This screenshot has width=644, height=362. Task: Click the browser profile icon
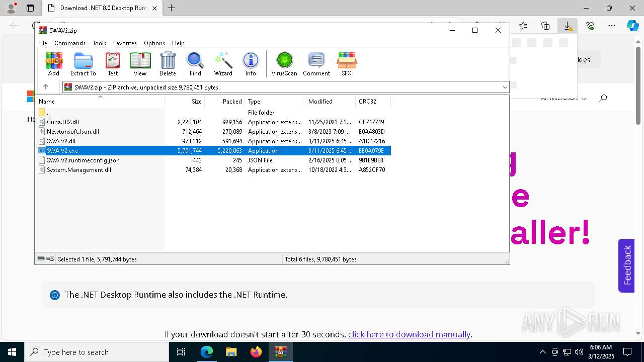click(11, 8)
